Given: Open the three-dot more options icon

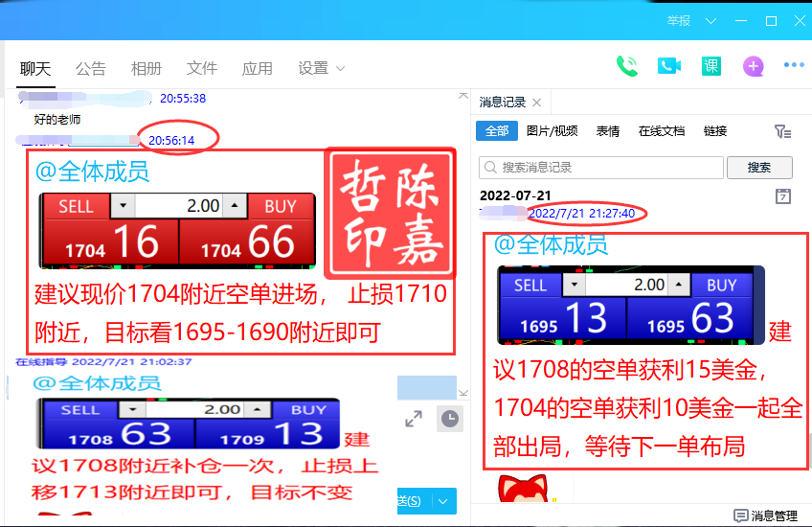Looking at the screenshot, I should (x=794, y=66).
